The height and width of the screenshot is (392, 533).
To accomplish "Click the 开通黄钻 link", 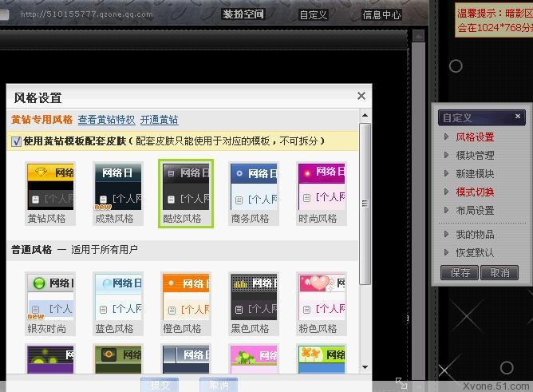I will point(159,120).
